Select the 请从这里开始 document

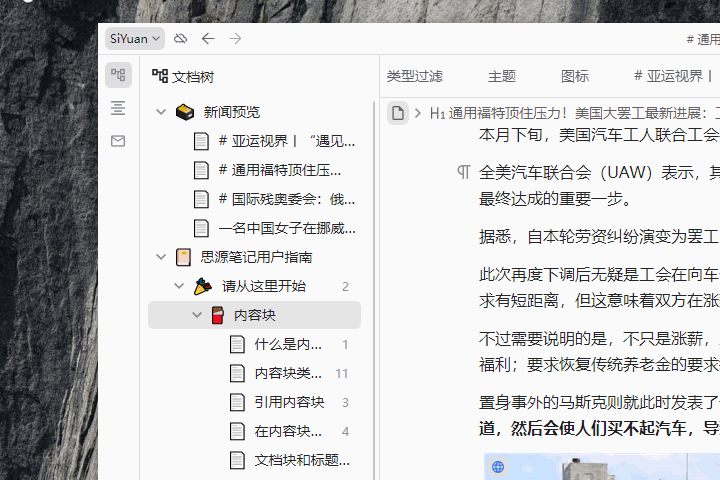pos(264,286)
